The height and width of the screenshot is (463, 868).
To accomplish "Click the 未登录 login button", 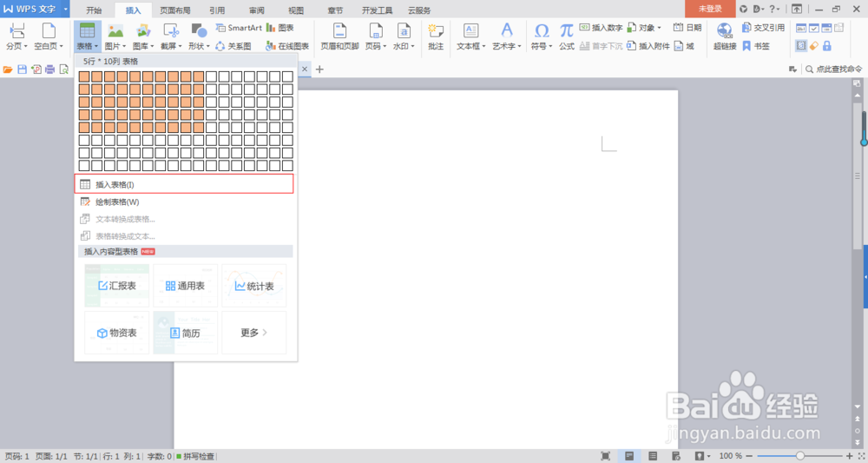I will pyautogui.click(x=710, y=9).
